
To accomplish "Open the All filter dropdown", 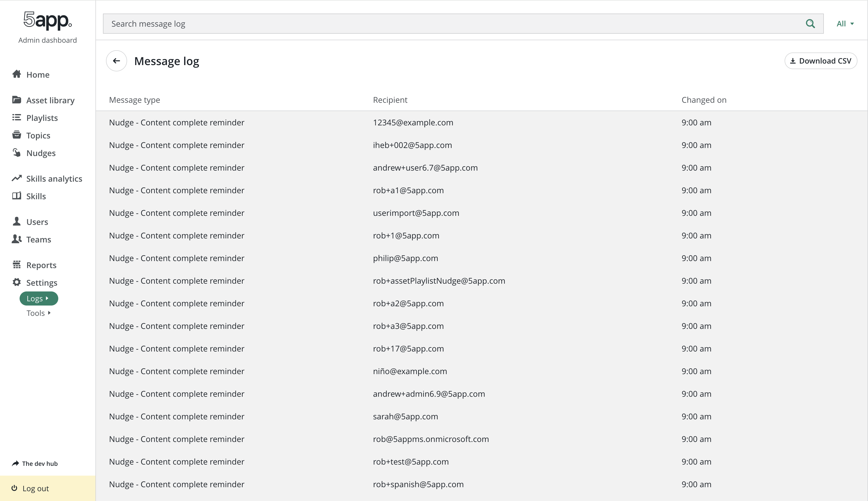I will click(x=845, y=24).
